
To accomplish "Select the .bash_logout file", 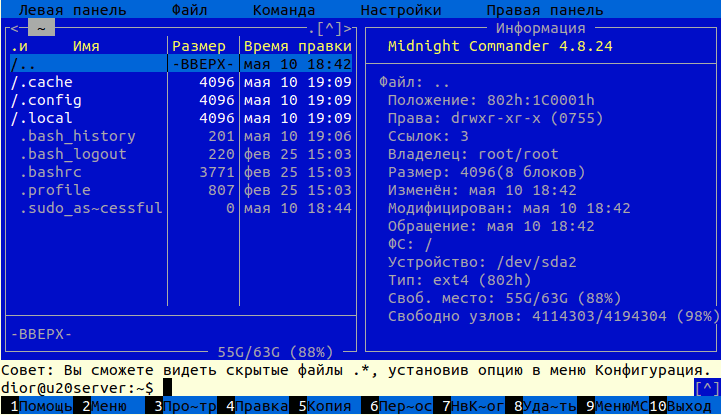I will coord(181,154).
